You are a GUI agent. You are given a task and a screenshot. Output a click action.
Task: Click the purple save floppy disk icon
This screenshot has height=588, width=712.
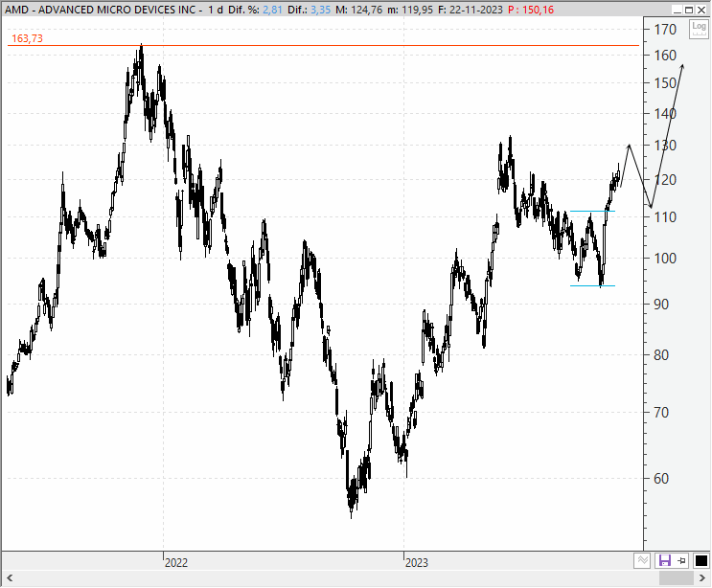point(664,561)
